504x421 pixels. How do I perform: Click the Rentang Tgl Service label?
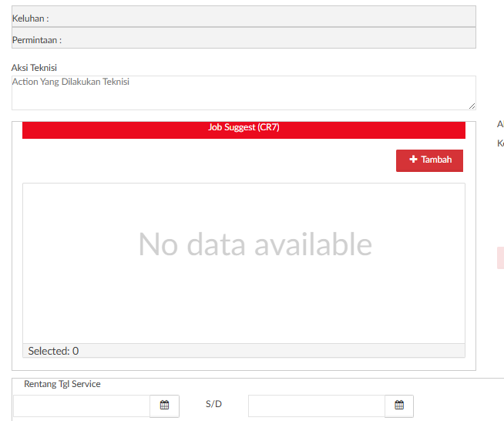[x=62, y=384]
